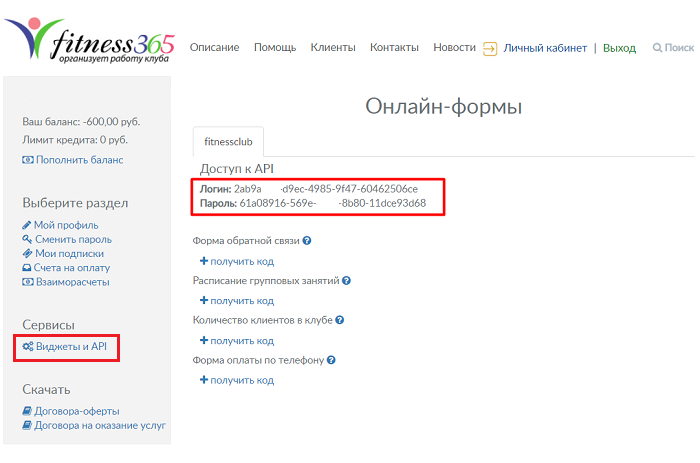
Task: Click the money icon of Взаиморасчеты
Action: [28, 282]
